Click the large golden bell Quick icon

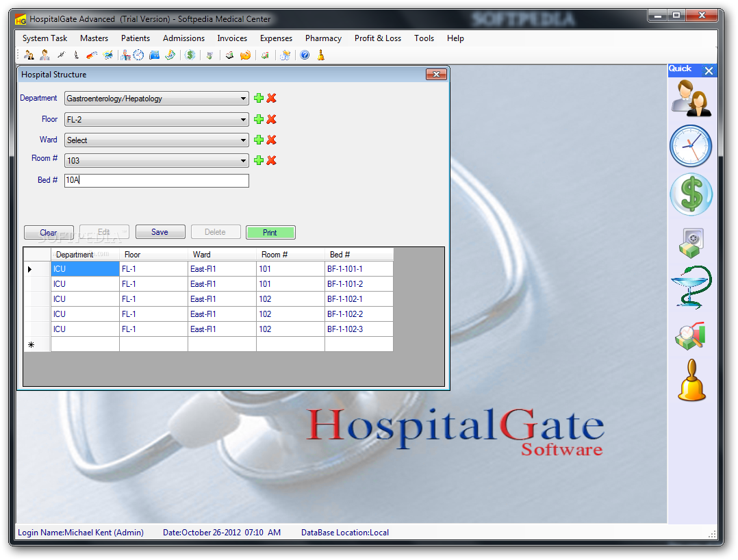click(691, 380)
